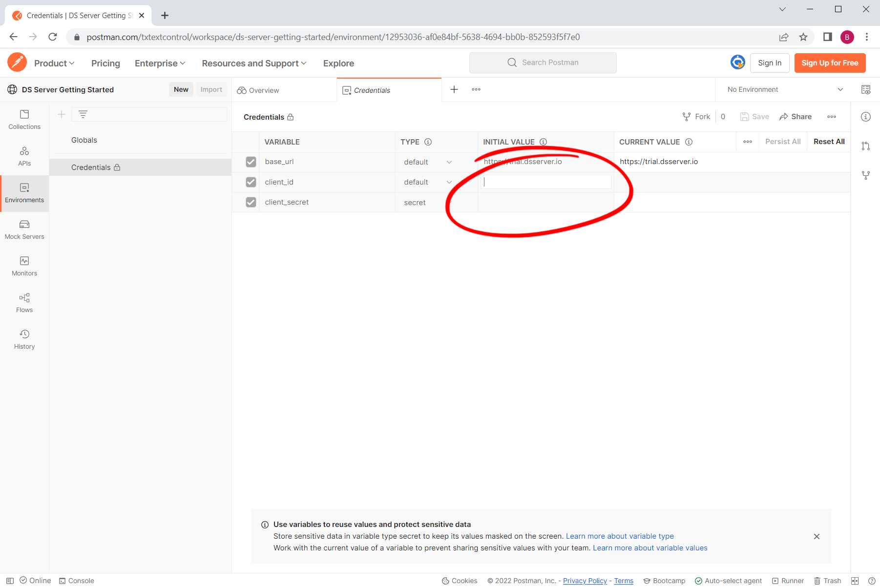Screen dimensions: 880x588
Task: Open a new tab with plus icon
Action: click(x=454, y=89)
